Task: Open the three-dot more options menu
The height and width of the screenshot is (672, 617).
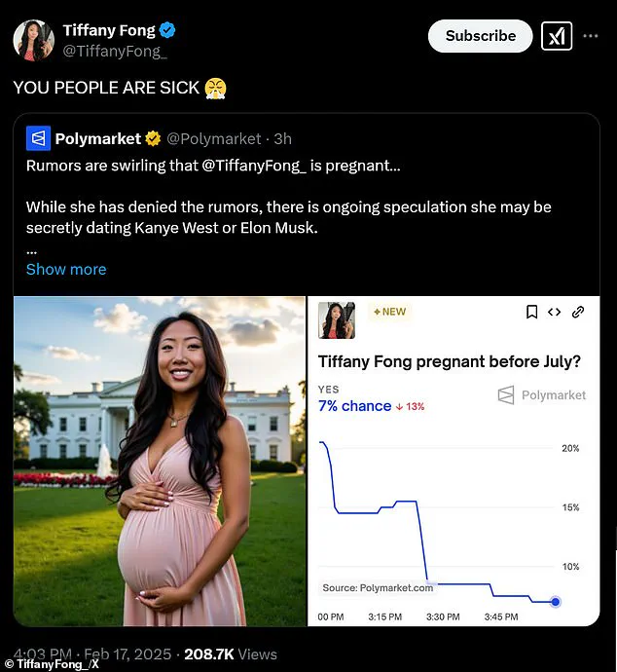Action: [x=591, y=36]
